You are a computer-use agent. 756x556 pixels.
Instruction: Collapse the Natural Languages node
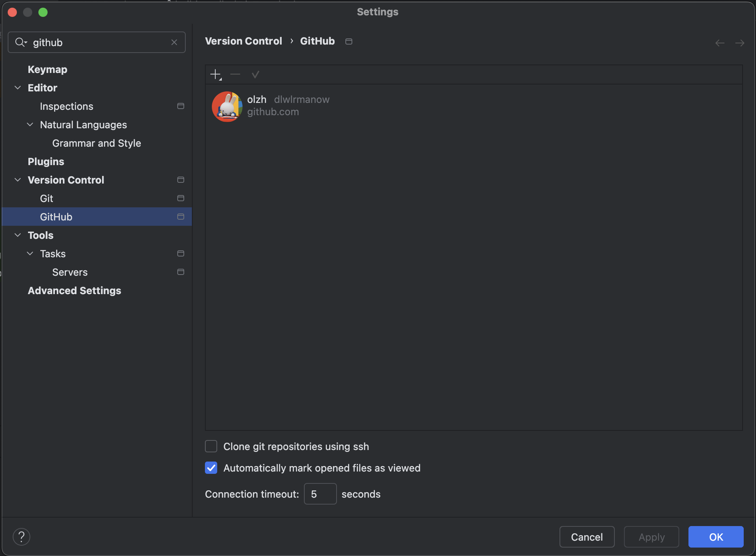pos(30,125)
